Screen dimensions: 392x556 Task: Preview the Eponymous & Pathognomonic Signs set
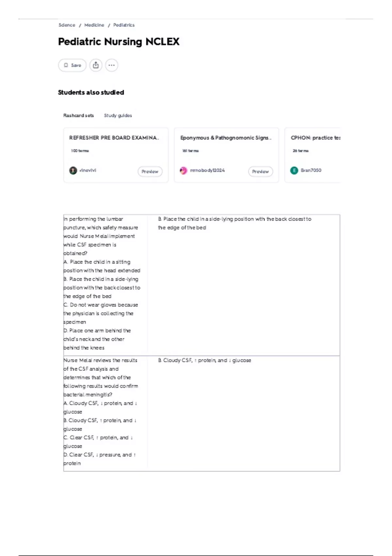click(x=260, y=171)
